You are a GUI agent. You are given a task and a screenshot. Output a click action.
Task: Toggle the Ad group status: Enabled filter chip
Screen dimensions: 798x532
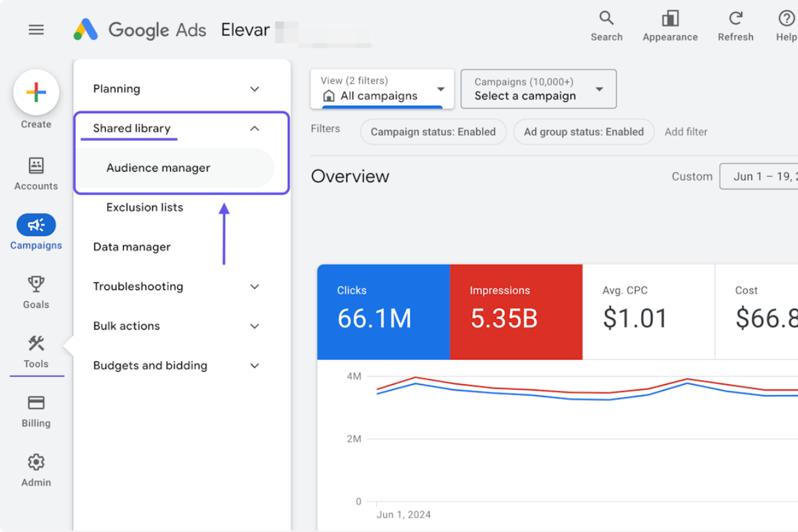(583, 132)
